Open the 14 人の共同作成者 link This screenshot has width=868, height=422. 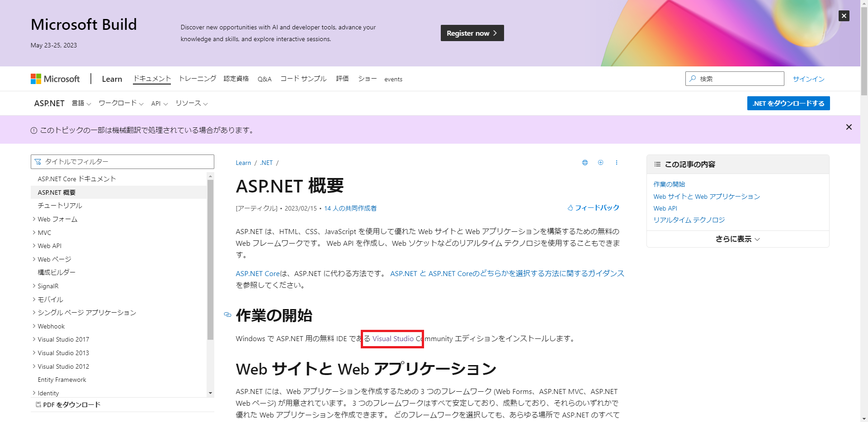point(350,208)
